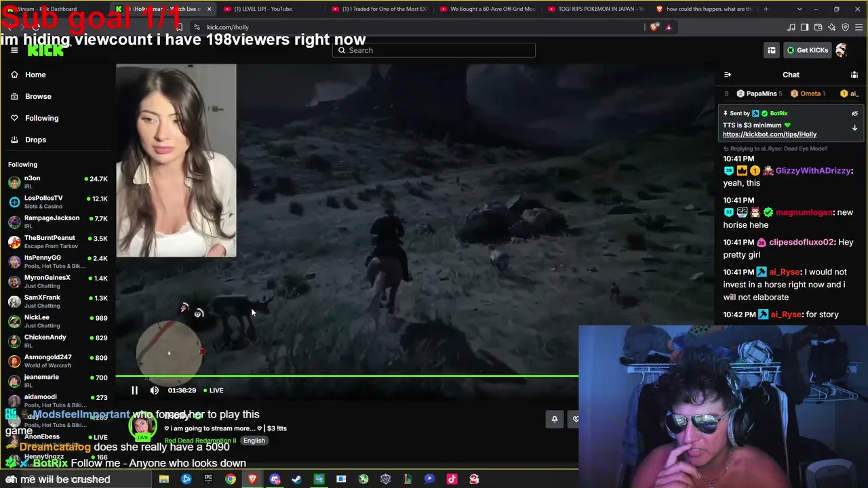The height and width of the screenshot is (488, 868).
Task: Open the user profile avatar menu
Action: pos(842,50)
